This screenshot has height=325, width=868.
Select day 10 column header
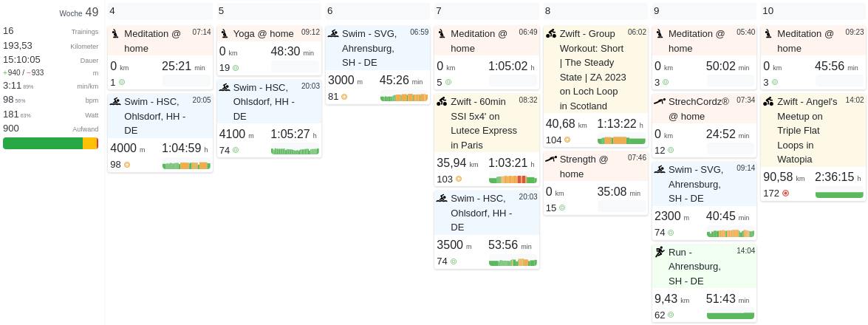[813, 11]
